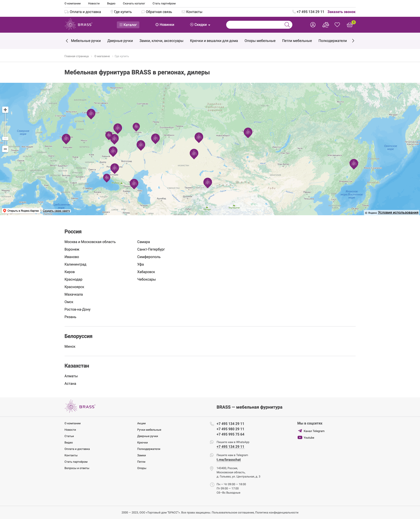Click the Заказать звонок link
The width and height of the screenshot is (420, 519).
point(341,12)
